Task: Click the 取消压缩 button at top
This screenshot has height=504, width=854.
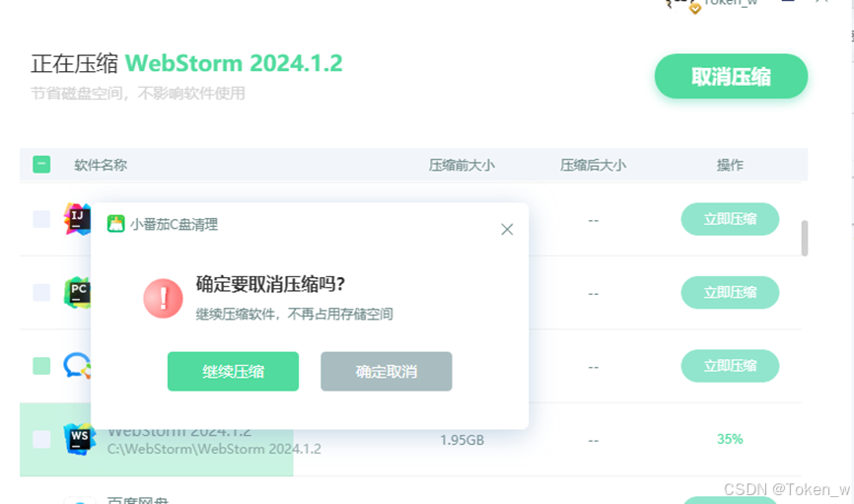Action: pyautogui.click(x=731, y=76)
